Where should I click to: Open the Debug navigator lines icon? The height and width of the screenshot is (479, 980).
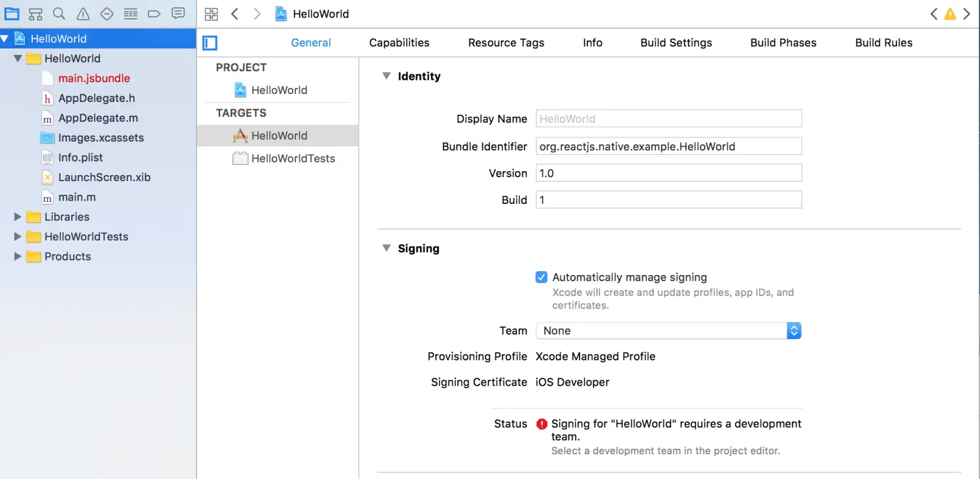(x=131, y=14)
